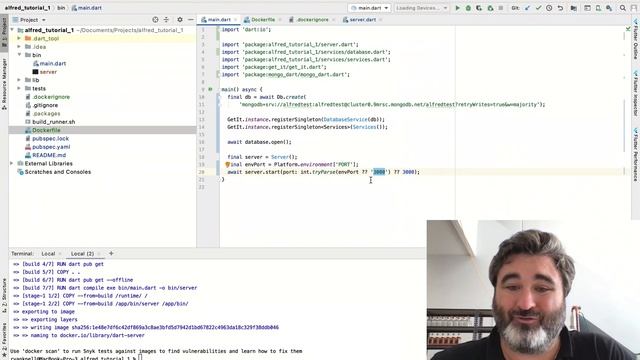
Task: Select the server file in bin
Action: coord(48,72)
